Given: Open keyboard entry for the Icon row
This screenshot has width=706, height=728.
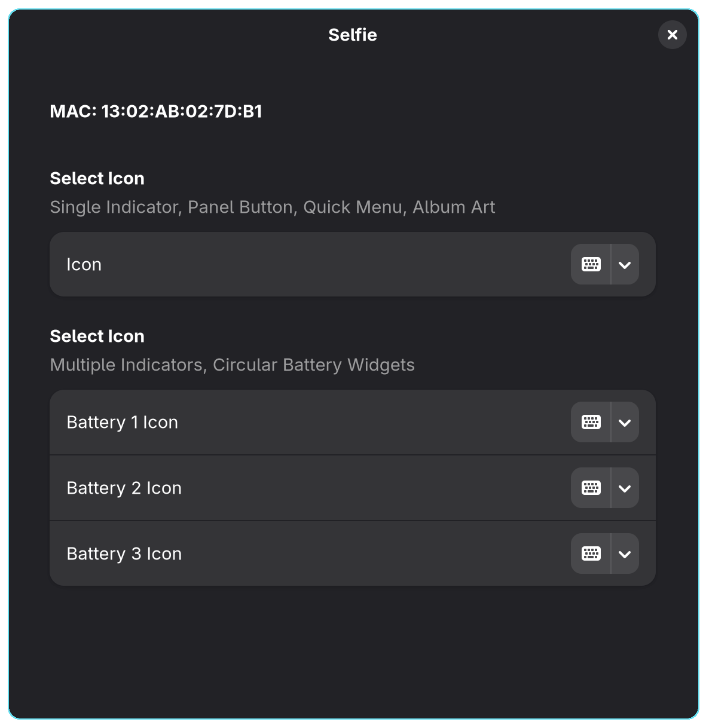Looking at the screenshot, I should [x=591, y=264].
